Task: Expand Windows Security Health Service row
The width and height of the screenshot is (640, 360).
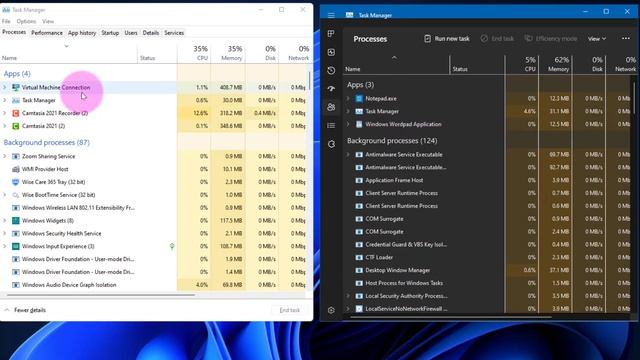Action: (5, 233)
